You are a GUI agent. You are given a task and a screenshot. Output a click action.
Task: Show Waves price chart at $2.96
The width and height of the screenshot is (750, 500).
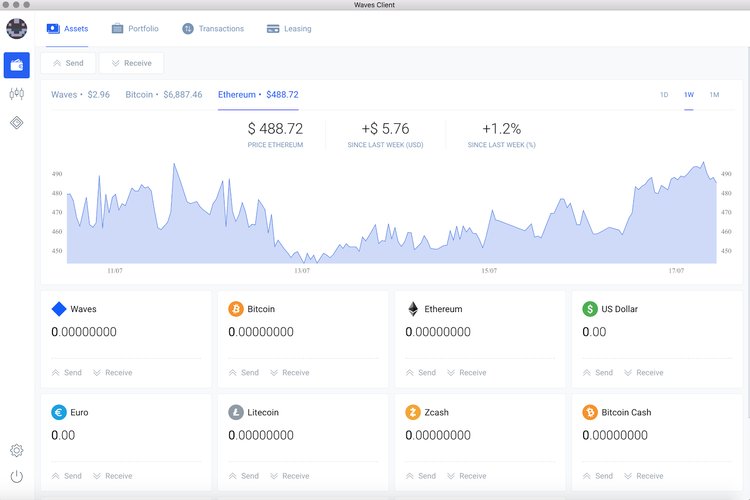pos(80,95)
